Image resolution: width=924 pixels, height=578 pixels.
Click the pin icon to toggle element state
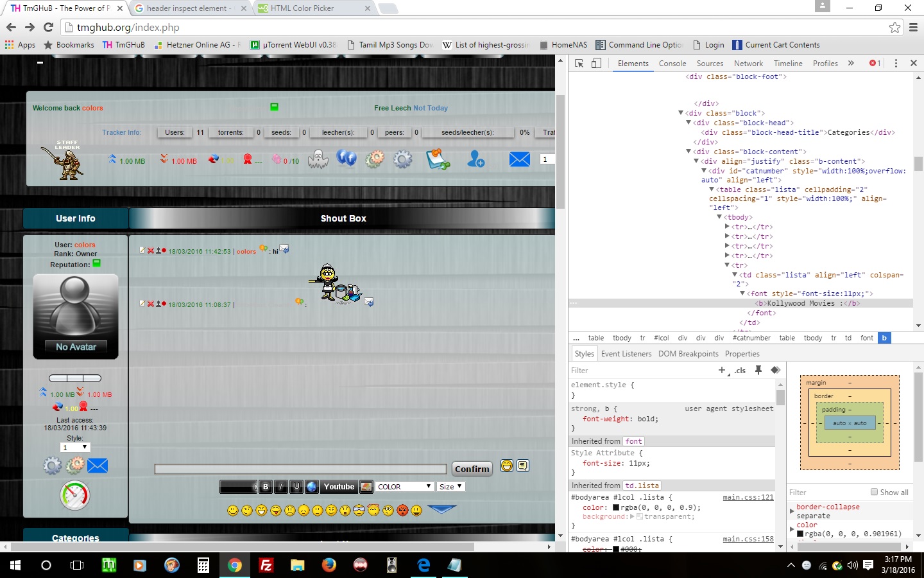coord(758,370)
